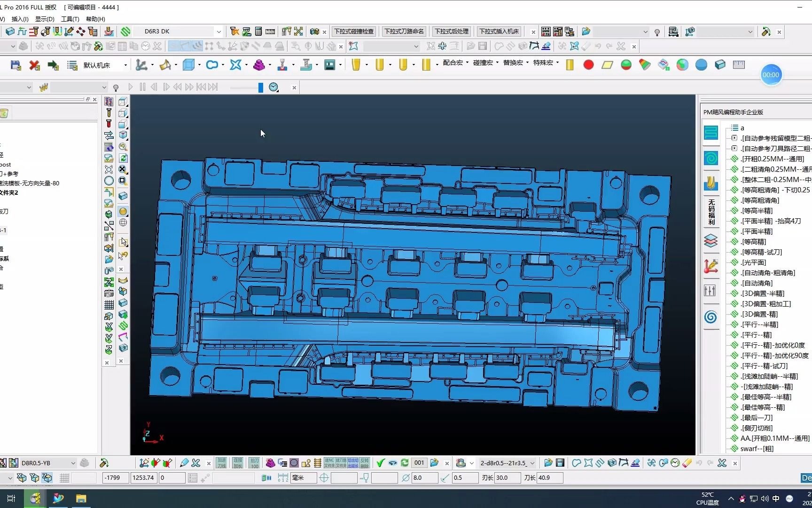Click the green toolpath stripe icon beside D6R3 DK

pyautogui.click(x=125, y=32)
